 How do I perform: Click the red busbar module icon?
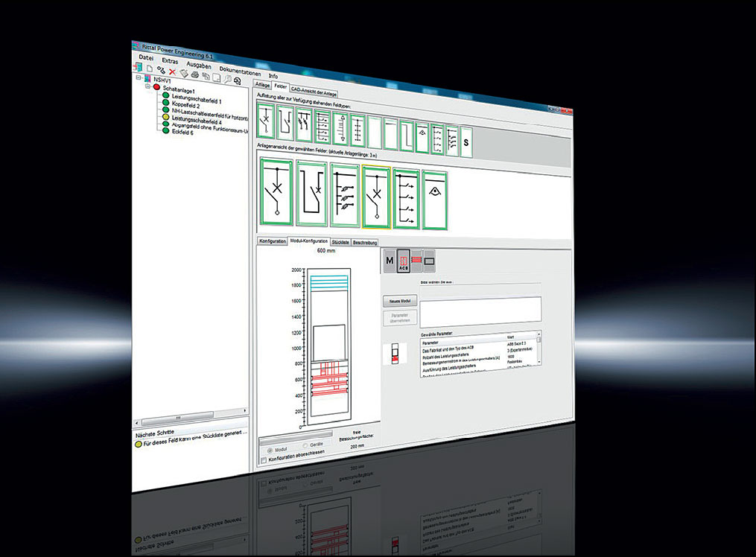point(416,259)
